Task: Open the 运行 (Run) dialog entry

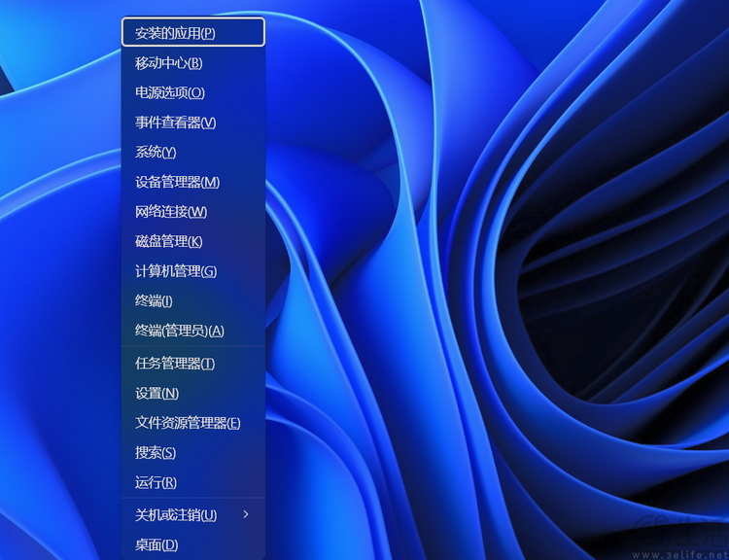Action: [156, 482]
